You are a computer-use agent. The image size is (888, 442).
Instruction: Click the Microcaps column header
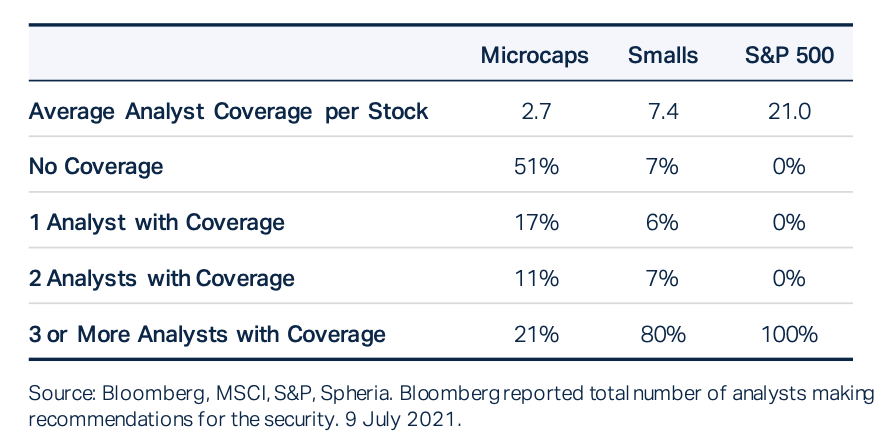(534, 55)
